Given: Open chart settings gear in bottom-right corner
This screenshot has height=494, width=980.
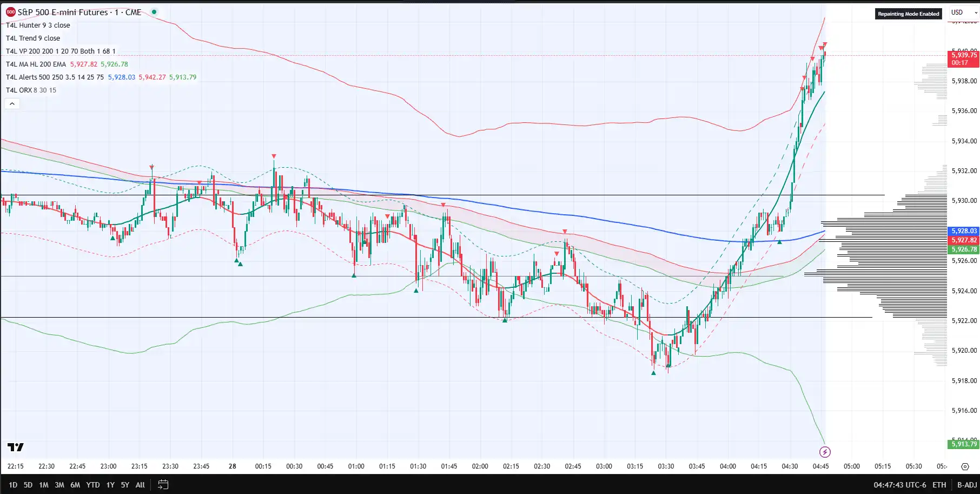Looking at the screenshot, I should click(965, 466).
